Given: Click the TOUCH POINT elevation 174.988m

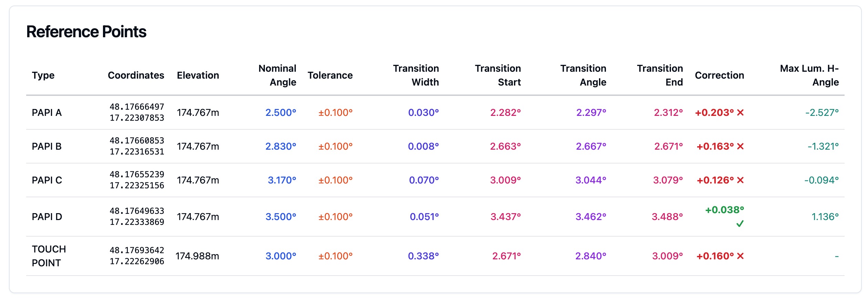Looking at the screenshot, I should [197, 256].
